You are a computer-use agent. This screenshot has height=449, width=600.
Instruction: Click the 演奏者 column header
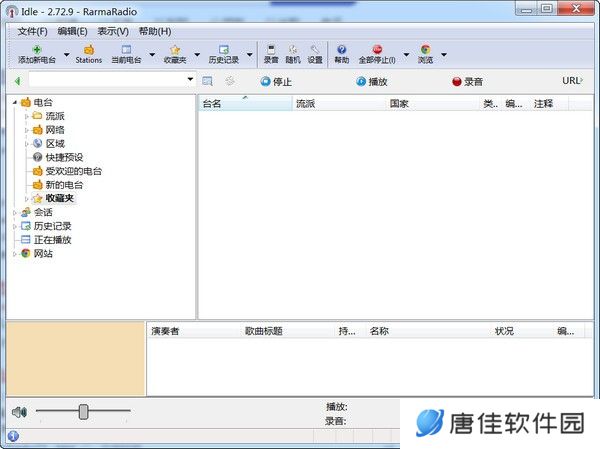(x=194, y=331)
